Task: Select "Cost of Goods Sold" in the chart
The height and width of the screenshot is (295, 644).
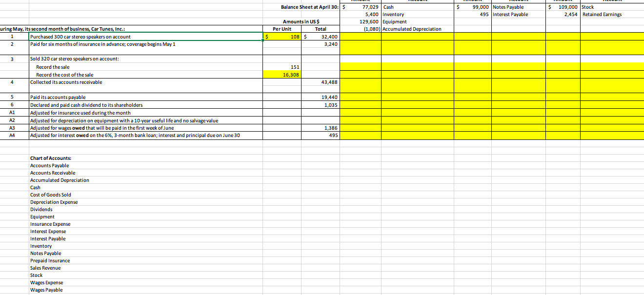Action: 50,195
